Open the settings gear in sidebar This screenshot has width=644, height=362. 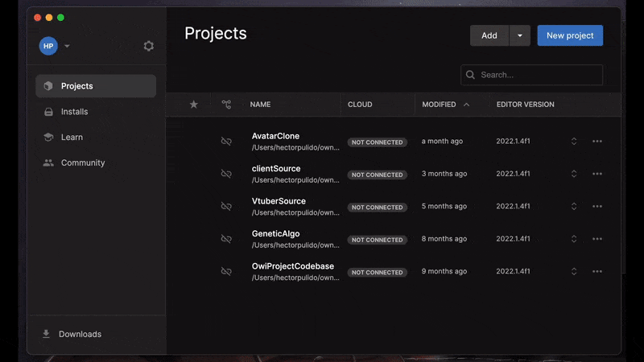pos(148,46)
